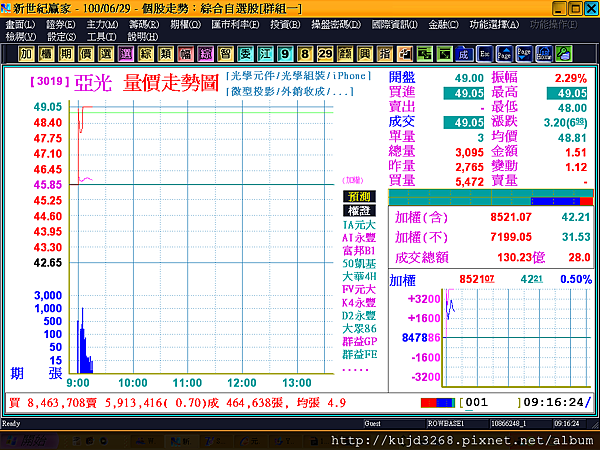Open the 證券(E) menu
Screen dimensions: 600x450
(60, 25)
